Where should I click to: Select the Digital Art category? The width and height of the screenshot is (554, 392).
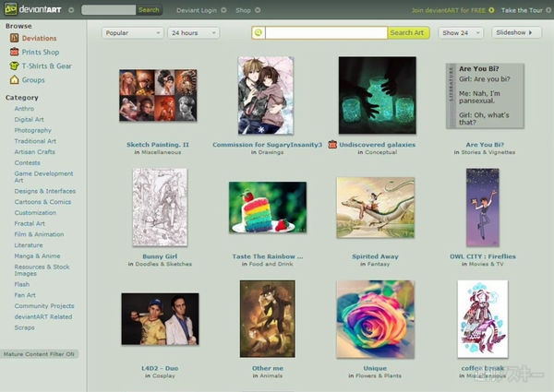(29, 120)
